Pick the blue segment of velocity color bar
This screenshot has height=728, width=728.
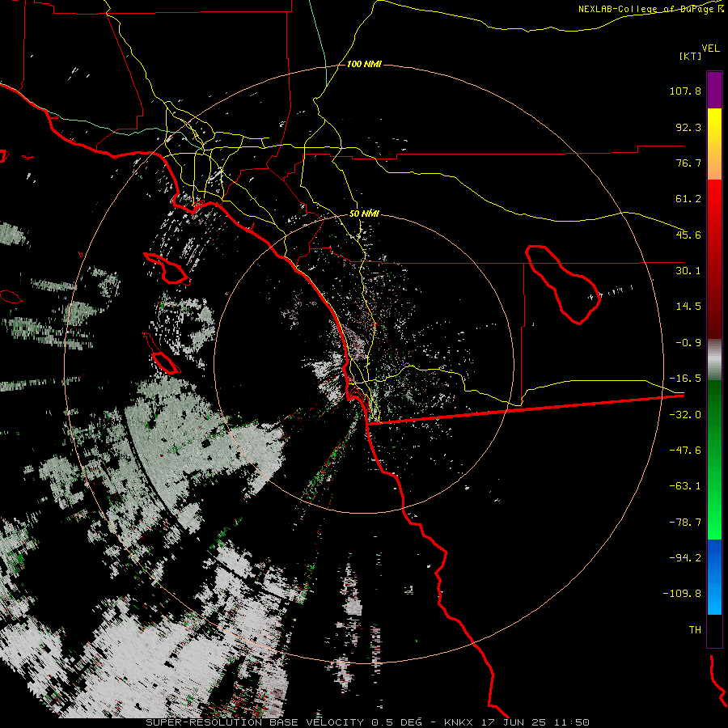tap(714, 577)
